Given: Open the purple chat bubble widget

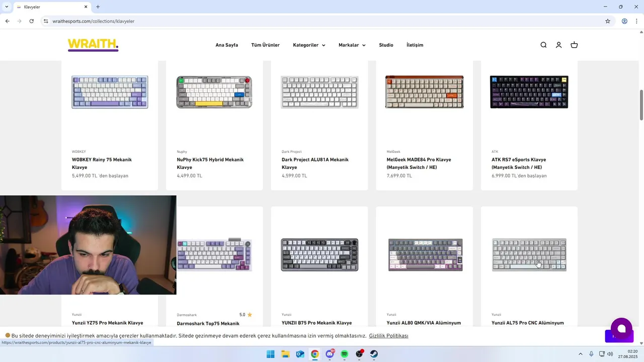Looking at the screenshot, I should (x=621, y=329).
